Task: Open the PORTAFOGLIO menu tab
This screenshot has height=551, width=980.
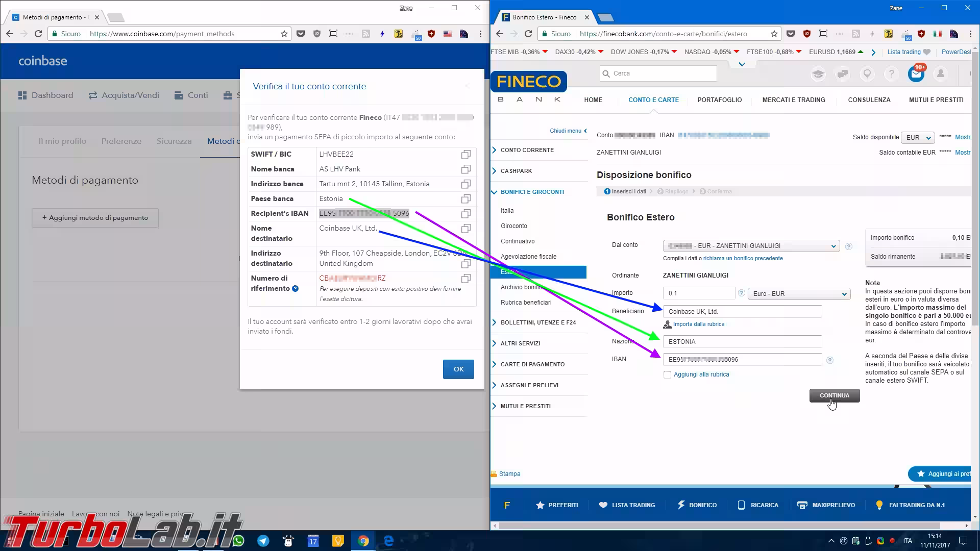Action: point(719,100)
